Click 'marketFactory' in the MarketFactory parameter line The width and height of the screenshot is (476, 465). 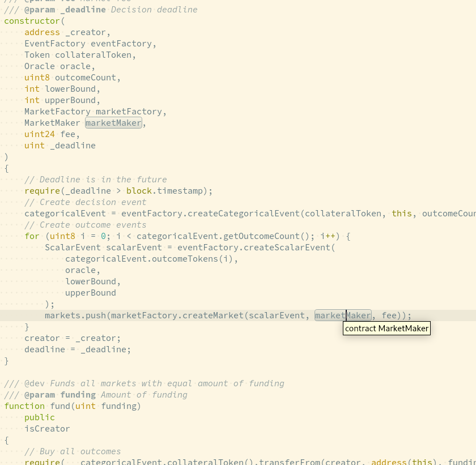(x=129, y=112)
